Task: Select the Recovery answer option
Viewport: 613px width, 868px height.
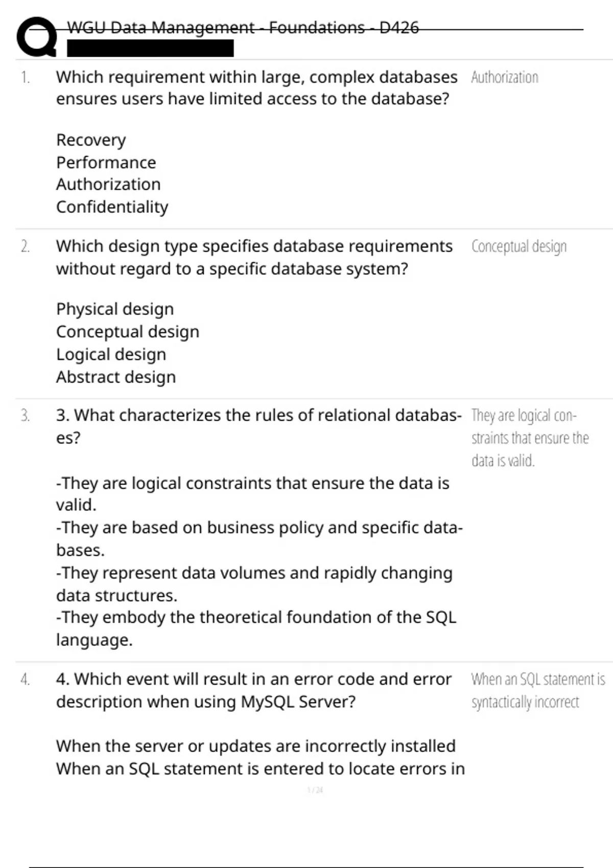Action: coord(91,140)
